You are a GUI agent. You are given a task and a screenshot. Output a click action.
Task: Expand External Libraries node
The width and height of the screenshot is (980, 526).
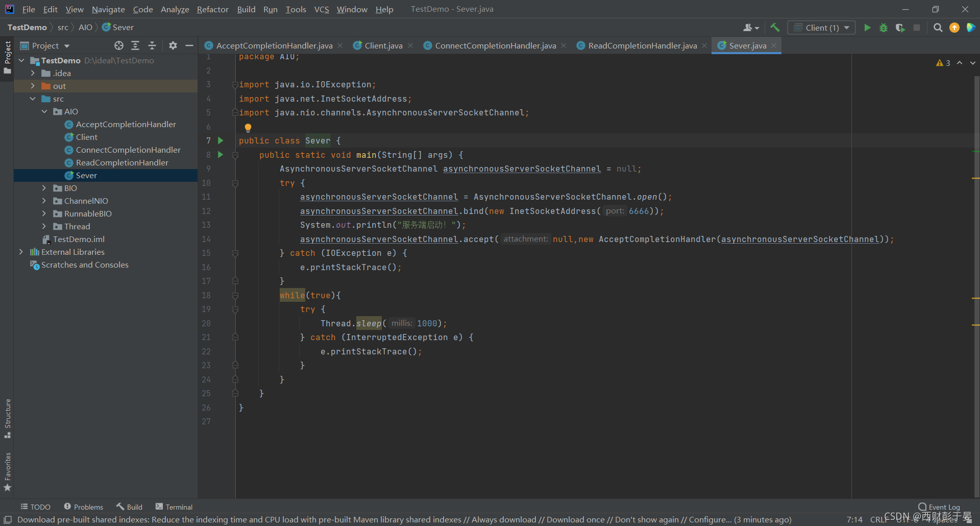click(x=21, y=252)
